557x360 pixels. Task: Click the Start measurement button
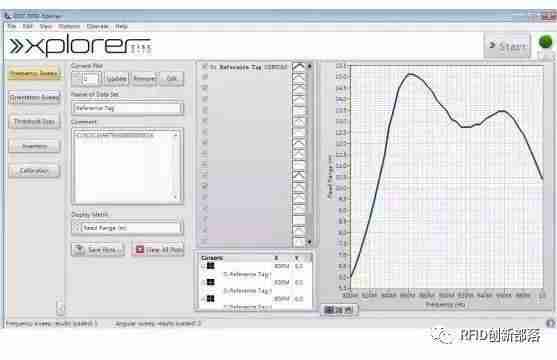507,45
